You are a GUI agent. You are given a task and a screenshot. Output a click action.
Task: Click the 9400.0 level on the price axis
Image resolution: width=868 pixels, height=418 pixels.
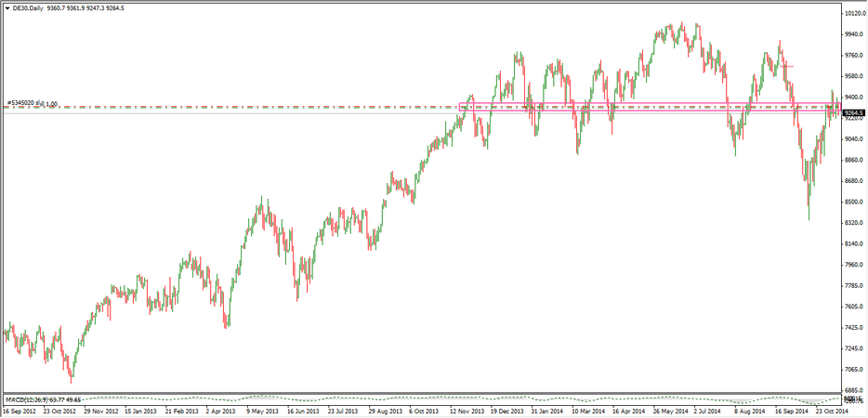[x=854, y=98]
